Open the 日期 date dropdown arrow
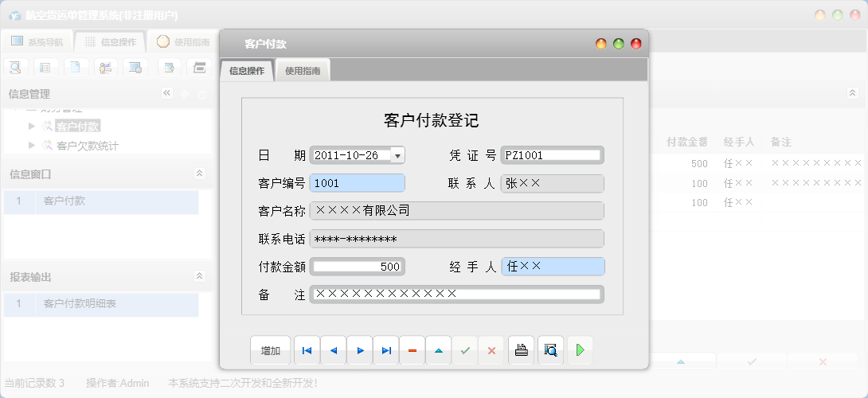This screenshot has width=868, height=398. pyautogui.click(x=397, y=155)
